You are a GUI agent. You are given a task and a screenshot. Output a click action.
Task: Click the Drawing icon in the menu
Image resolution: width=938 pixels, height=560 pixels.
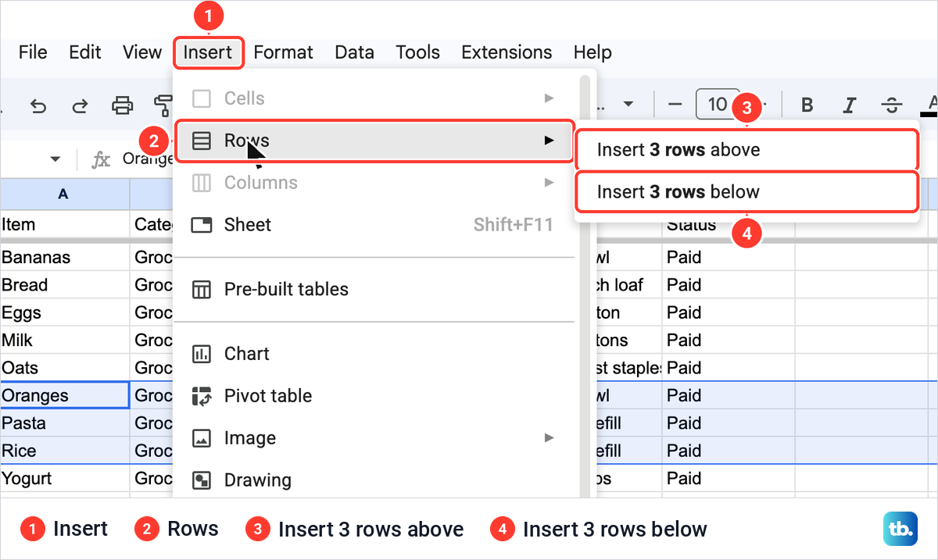(202, 480)
